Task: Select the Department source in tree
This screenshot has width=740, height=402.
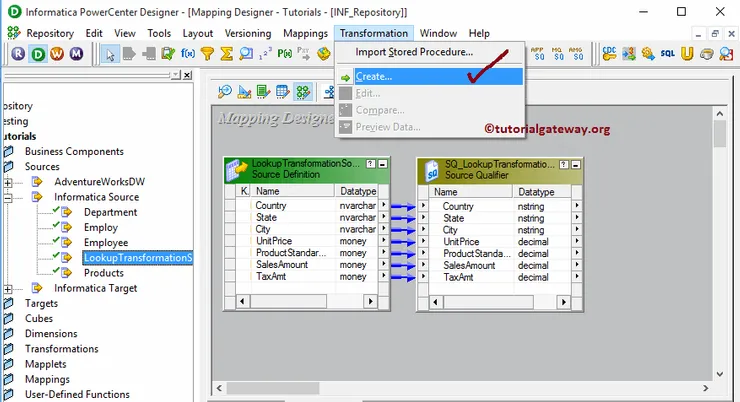Action: click(110, 212)
